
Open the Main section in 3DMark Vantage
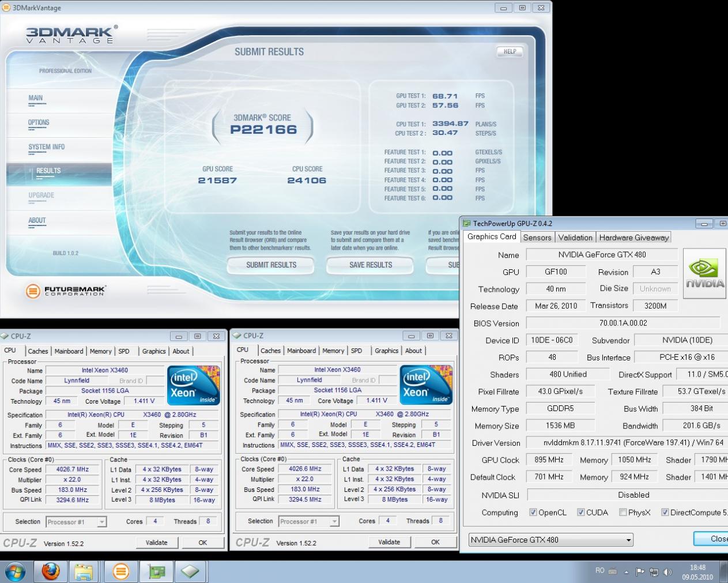coord(36,98)
